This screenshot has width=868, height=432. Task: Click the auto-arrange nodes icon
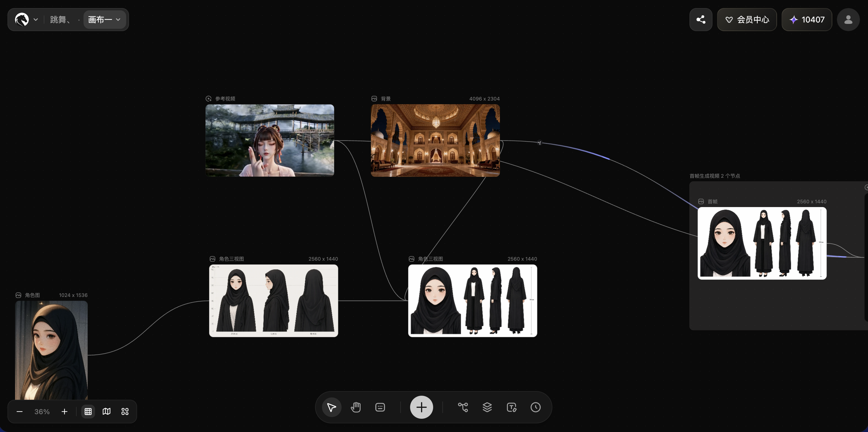tap(125, 412)
